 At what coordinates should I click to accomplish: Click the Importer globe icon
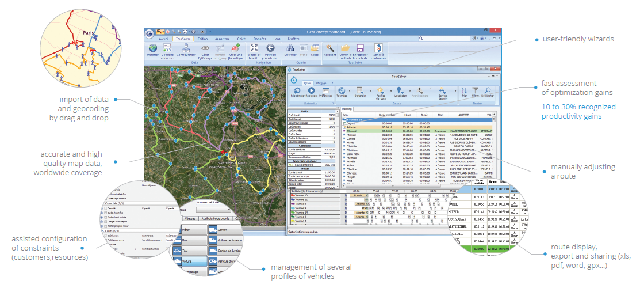pos(152,50)
